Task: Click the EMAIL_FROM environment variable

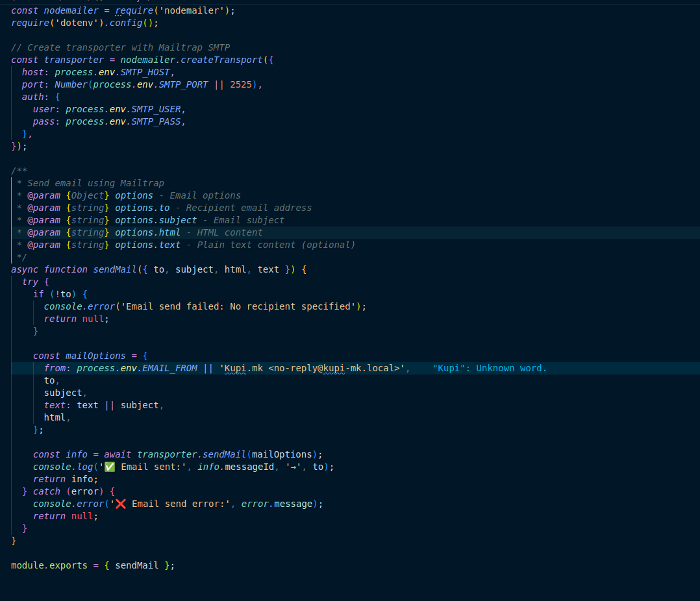Action: pos(169,368)
